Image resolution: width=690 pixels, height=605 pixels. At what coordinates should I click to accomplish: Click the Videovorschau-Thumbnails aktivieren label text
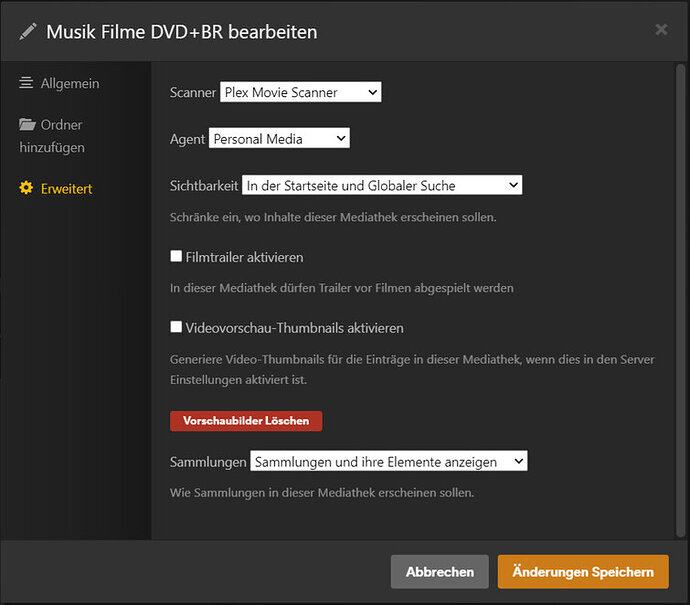tap(294, 327)
